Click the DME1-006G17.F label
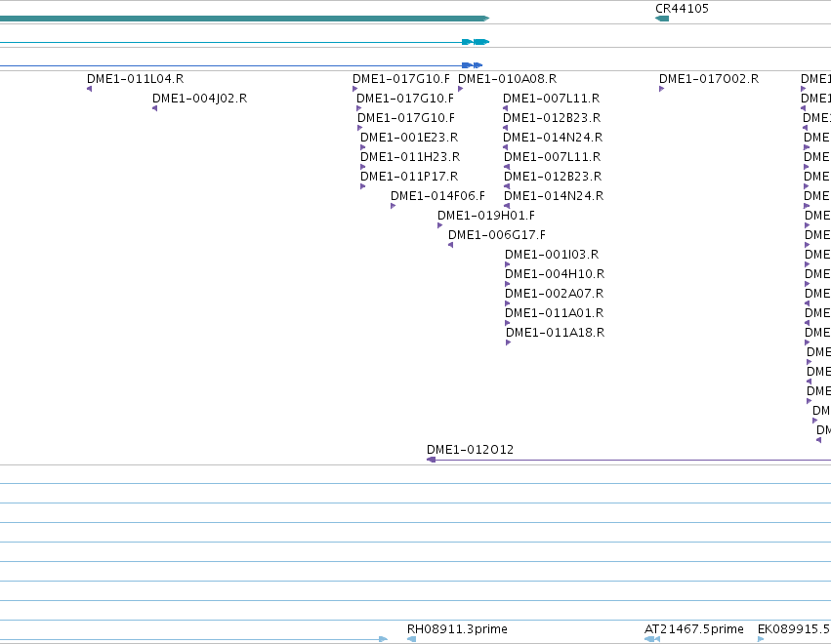This screenshot has height=644, width=831. (497, 235)
